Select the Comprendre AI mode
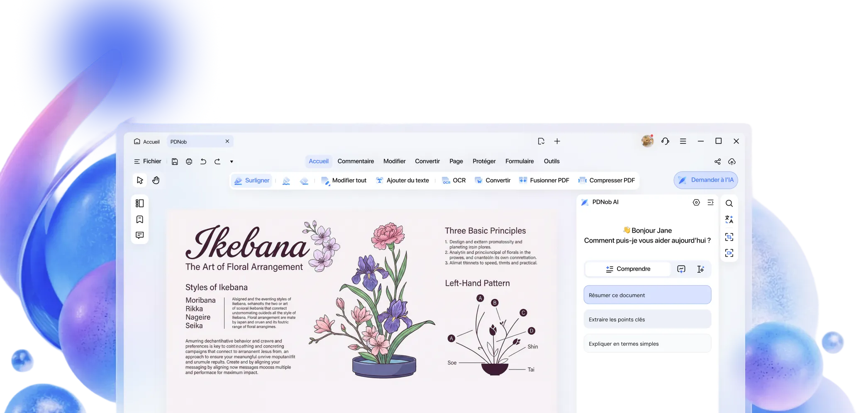868x413 pixels. 628,269
